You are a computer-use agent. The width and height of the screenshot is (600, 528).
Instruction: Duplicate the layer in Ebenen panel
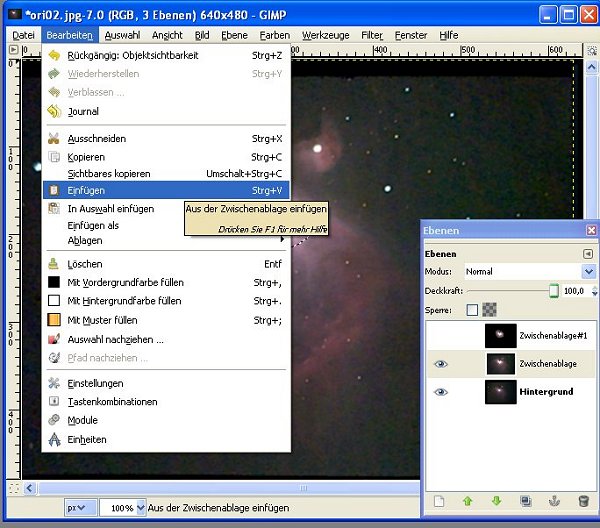525,501
